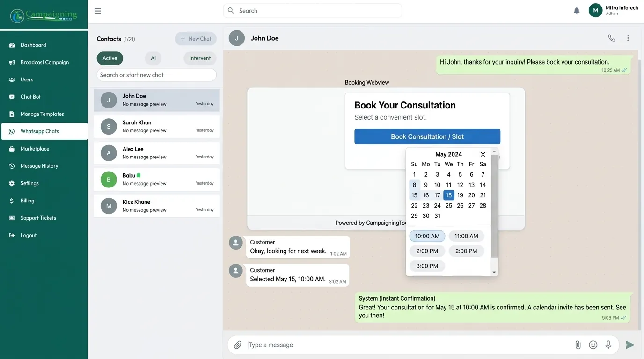Open the notifications bell

[577, 11]
